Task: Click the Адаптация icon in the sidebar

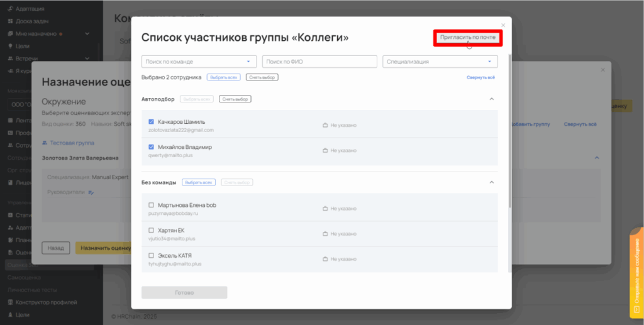Action: [11, 9]
